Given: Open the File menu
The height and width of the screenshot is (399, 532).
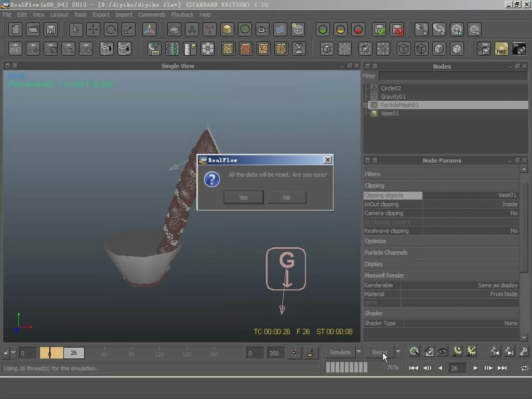Looking at the screenshot, I should click(7, 15).
